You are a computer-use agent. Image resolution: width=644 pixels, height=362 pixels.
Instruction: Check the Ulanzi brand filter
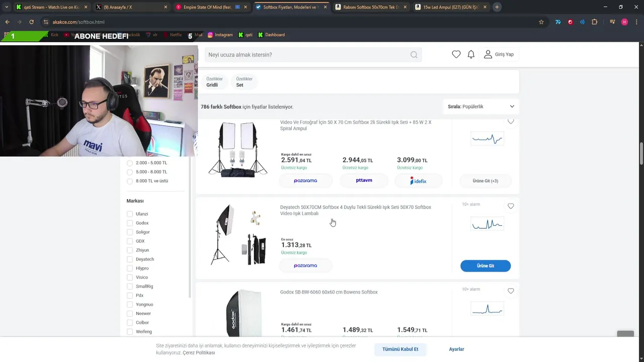pos(130,214)
